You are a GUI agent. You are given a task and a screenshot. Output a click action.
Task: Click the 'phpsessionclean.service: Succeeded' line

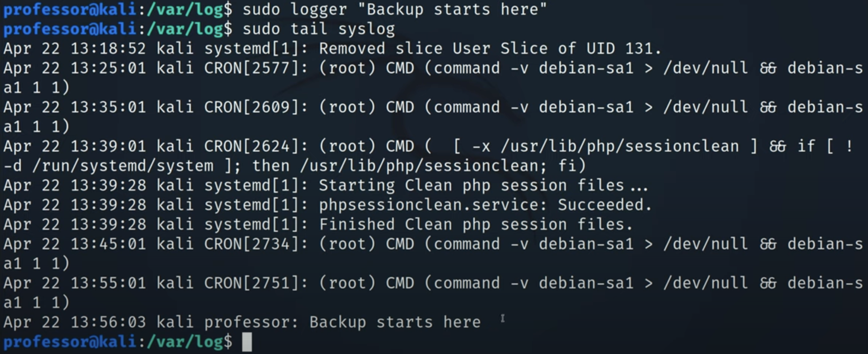(x=327, y=205)
